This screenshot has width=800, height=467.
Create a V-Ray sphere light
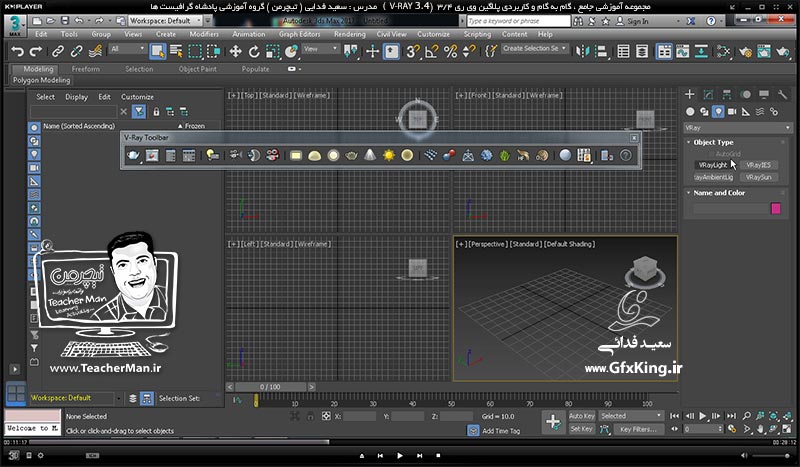(333, 155)
